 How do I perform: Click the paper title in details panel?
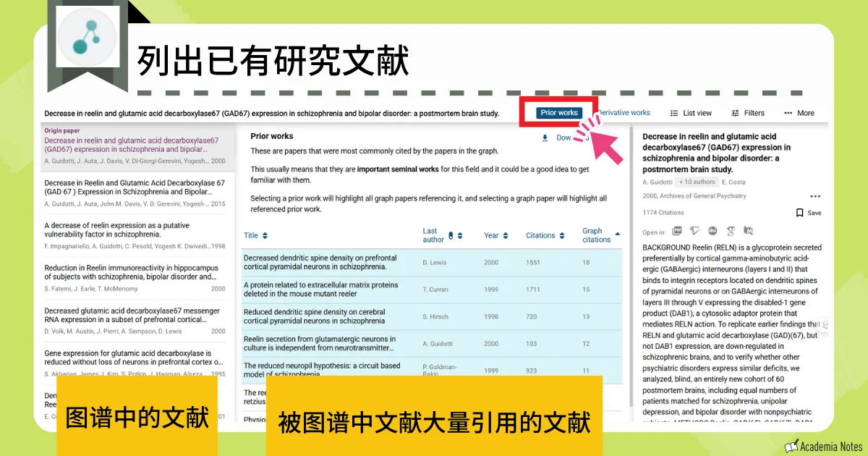click(x=717, y=153)
